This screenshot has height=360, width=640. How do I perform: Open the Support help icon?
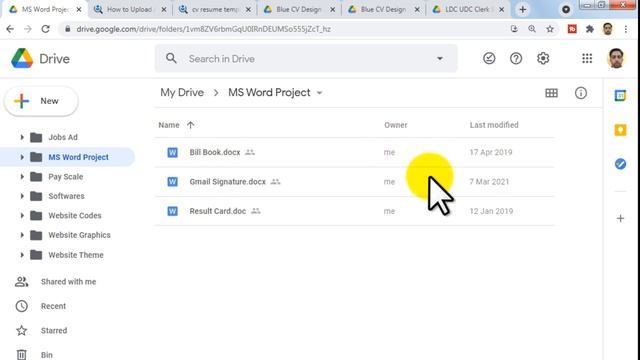pyautogui.click(x=516, y=58)
